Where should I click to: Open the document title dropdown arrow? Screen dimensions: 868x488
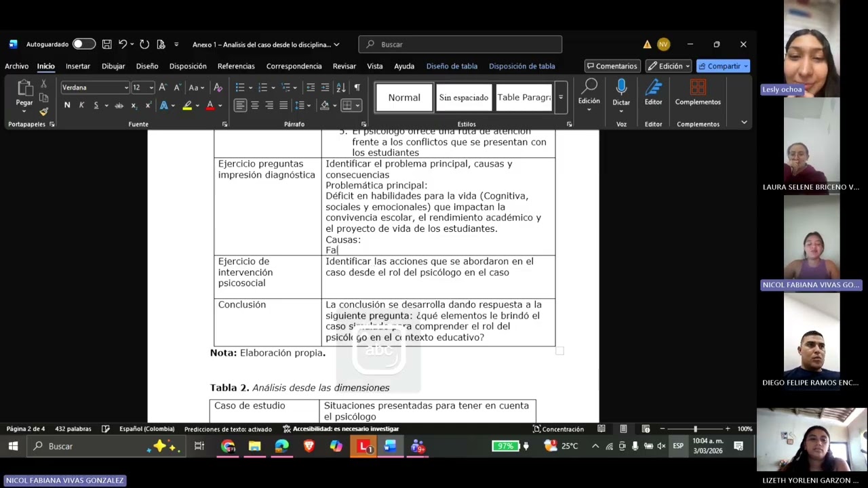(336, 45)
